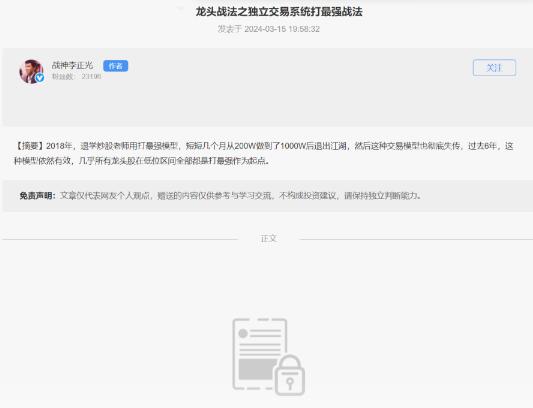Click the article title 龙头战法之独立交易系统打最强战法
This screenshot has width=533, height=408.
[279, 12]
